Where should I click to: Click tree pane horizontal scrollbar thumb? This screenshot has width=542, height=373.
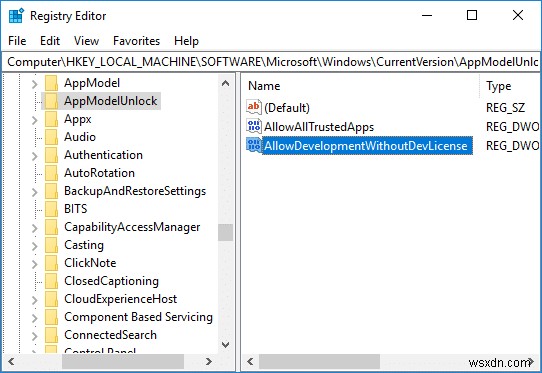tap(123, 362)
